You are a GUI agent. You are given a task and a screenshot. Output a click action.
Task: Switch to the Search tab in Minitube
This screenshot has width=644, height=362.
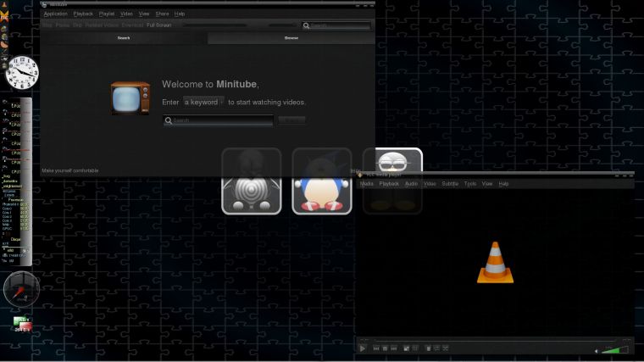(124, 38)
